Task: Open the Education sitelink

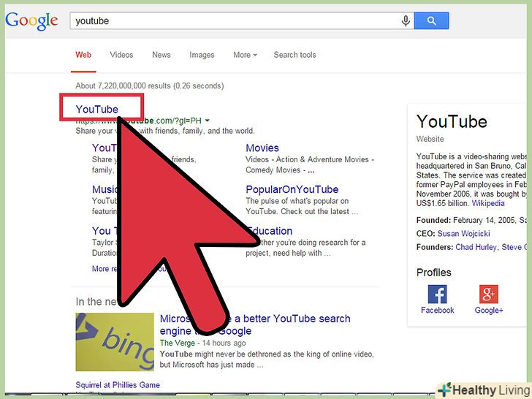Action: tap(270, 231)
